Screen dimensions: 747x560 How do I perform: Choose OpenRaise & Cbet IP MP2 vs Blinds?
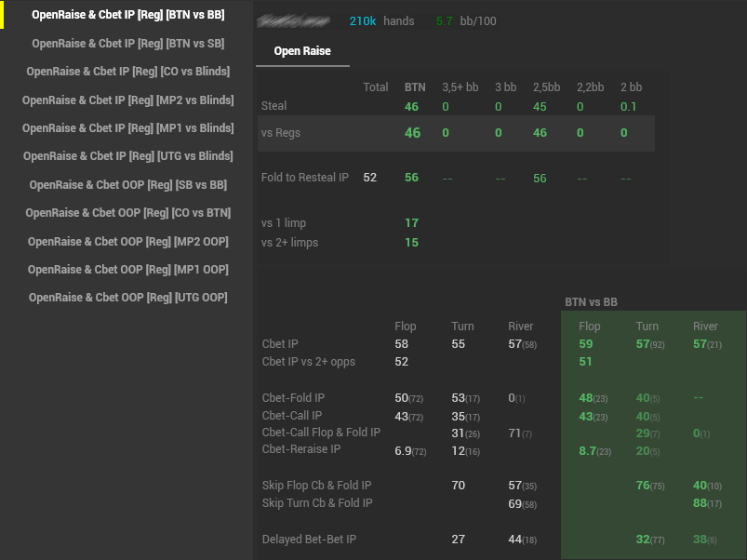click(x=127, y=100)
